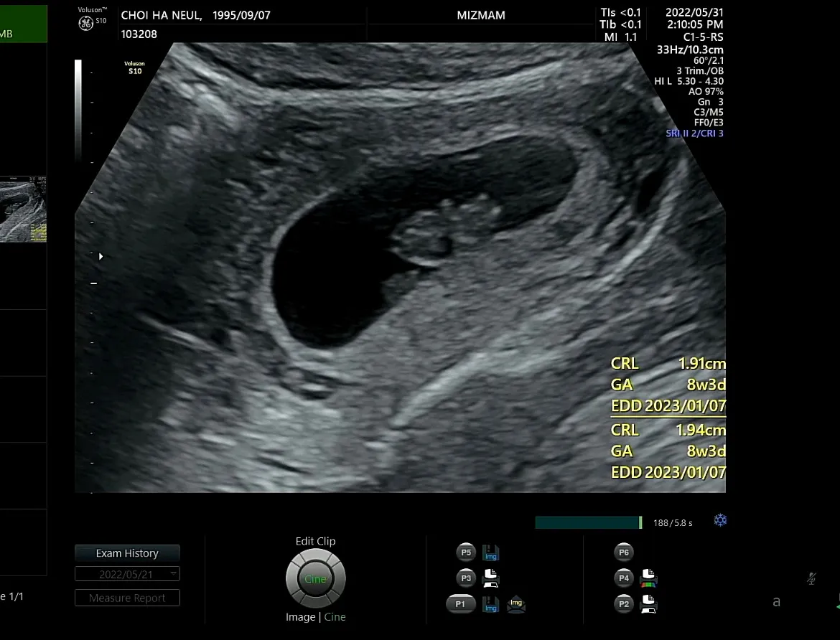Open Exam History

(127, 552)
